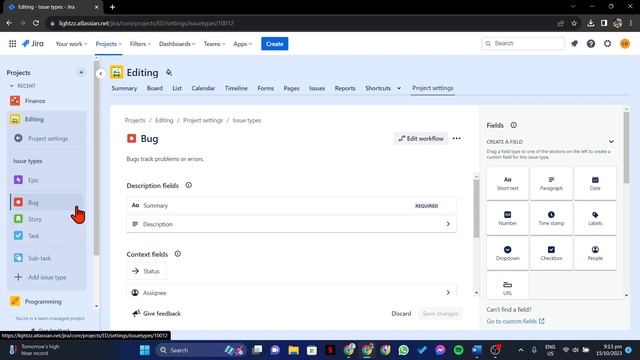
Task: Collapse the Recent projects group
Action: pos(11,86)
